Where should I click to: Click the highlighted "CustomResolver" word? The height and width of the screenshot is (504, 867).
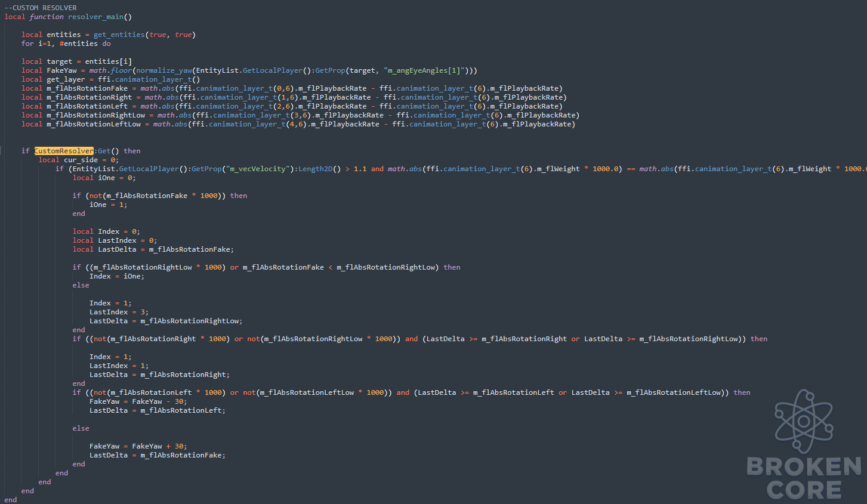pos(64,151)
